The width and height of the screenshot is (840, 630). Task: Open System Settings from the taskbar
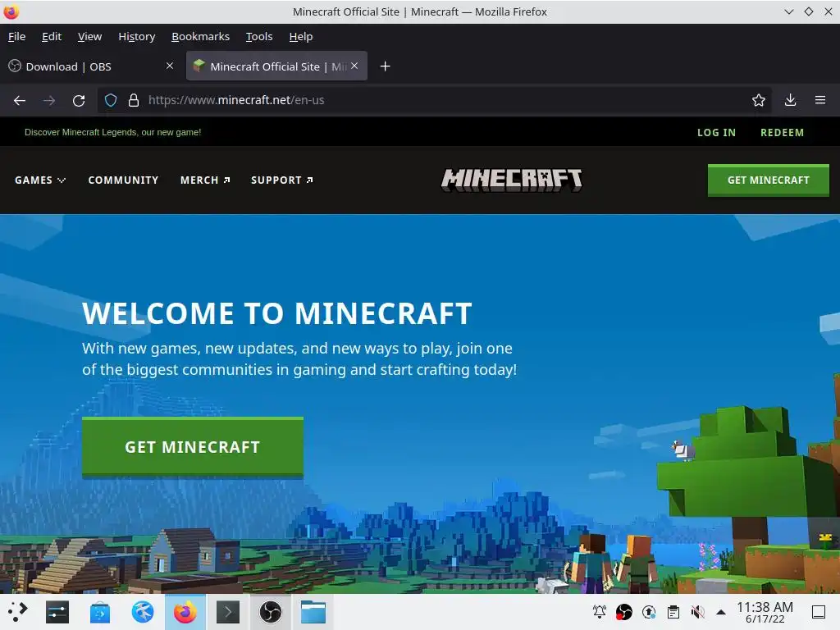57,612
